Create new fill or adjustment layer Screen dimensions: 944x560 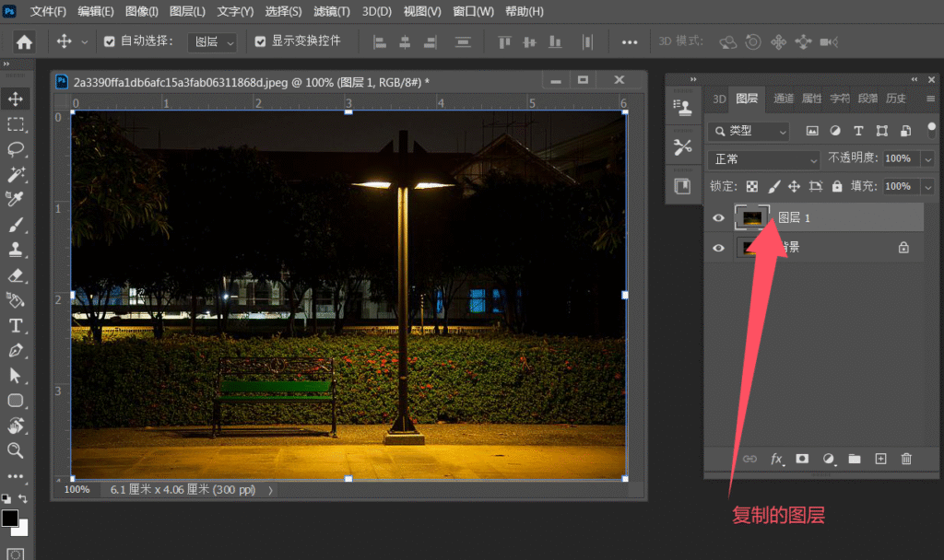[829, 459]
